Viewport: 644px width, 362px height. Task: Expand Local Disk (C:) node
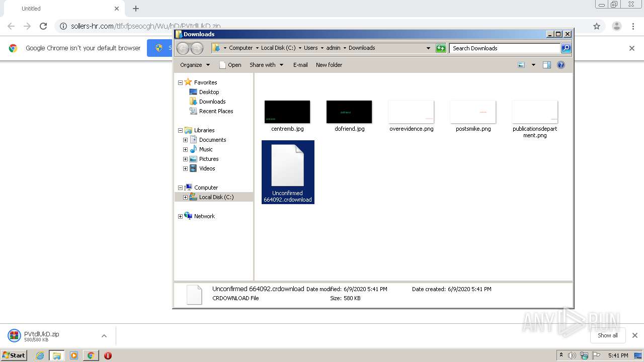click(185, 197)
